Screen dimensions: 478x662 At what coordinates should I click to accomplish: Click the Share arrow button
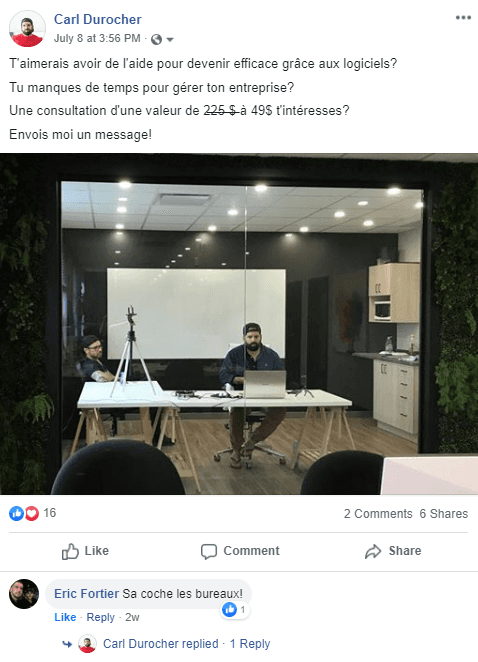[393, 551]
